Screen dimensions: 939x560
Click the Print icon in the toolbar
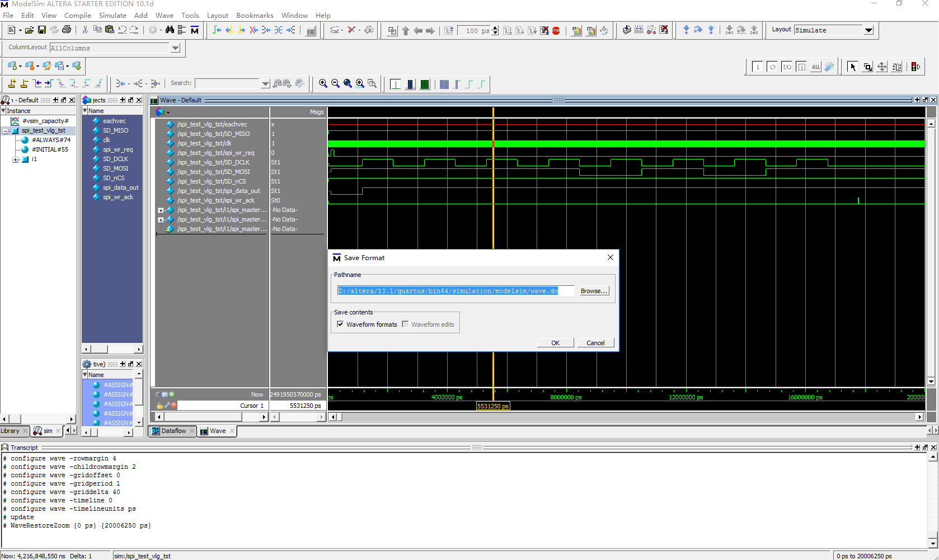click(x=67, y=30)
